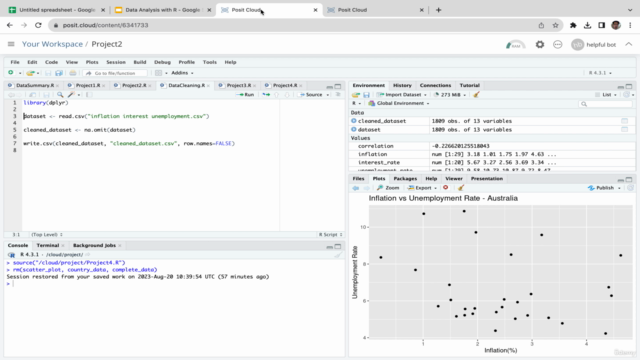
Task: Click the correlation value row in Environment
Action: click(x=492, y=146)
